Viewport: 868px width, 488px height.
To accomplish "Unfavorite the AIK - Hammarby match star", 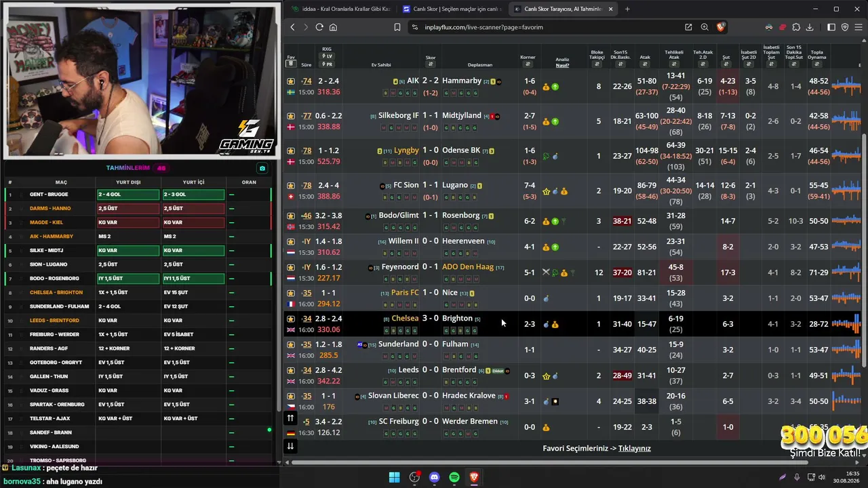I will pyautogui.click(x=291, y=81).
